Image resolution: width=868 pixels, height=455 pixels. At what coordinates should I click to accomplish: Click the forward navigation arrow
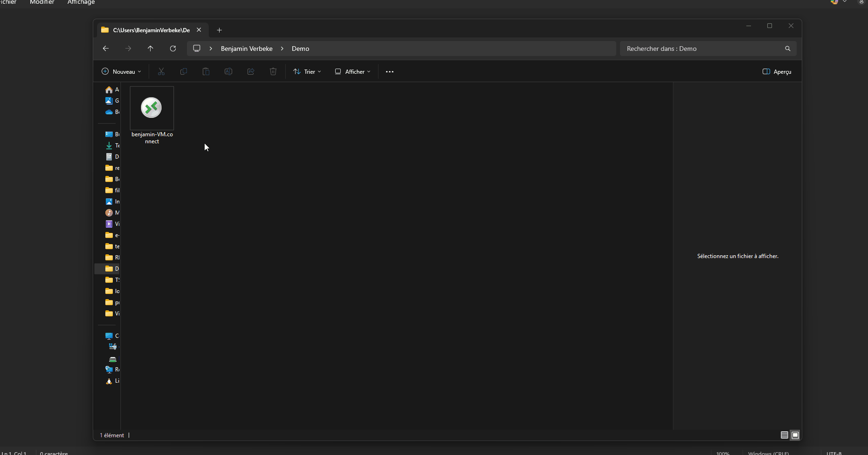pos(128,49)
